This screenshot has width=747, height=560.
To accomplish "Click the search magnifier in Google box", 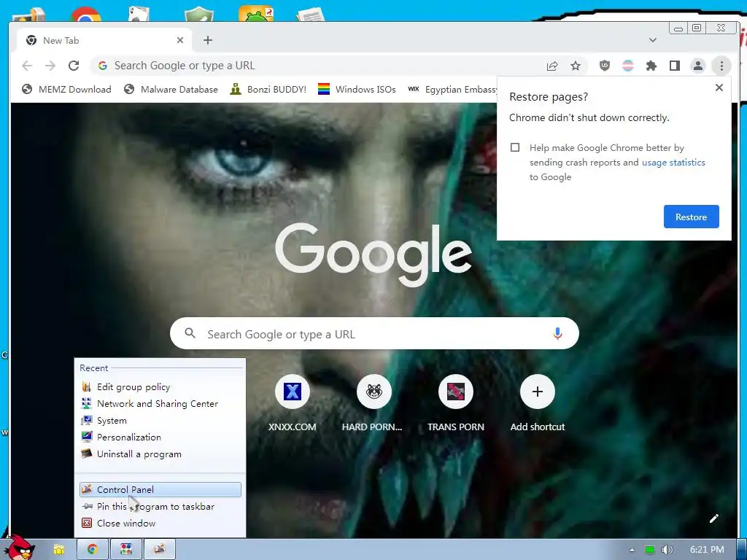I will click(x=190, y=333).
